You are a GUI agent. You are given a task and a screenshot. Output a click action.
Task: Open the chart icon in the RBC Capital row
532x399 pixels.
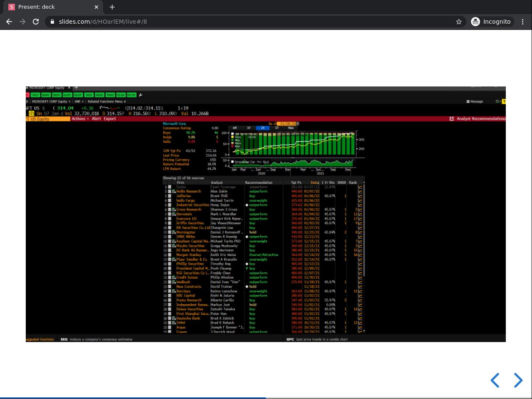point(360,296)
